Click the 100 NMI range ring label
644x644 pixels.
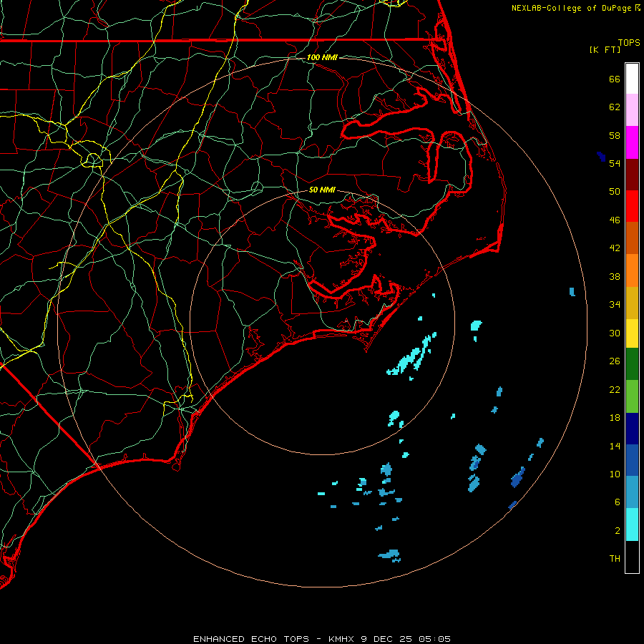click(x=322, y=57)
